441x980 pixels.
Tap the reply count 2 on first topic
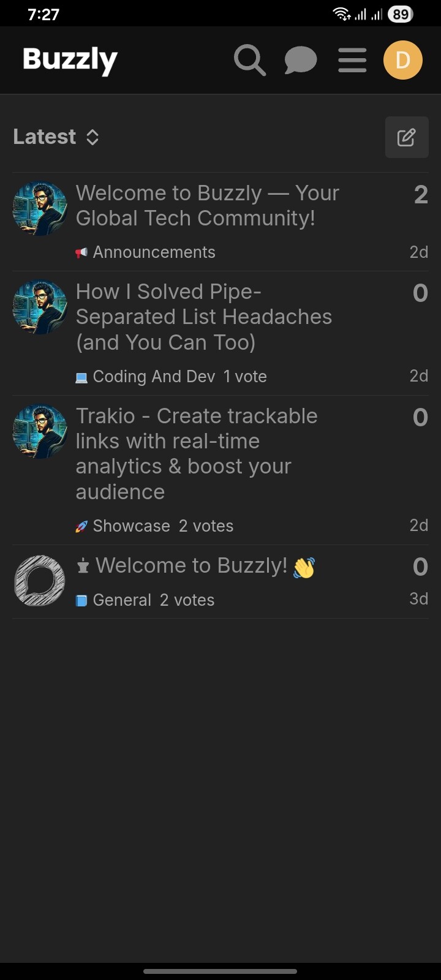tap(421, 195)
